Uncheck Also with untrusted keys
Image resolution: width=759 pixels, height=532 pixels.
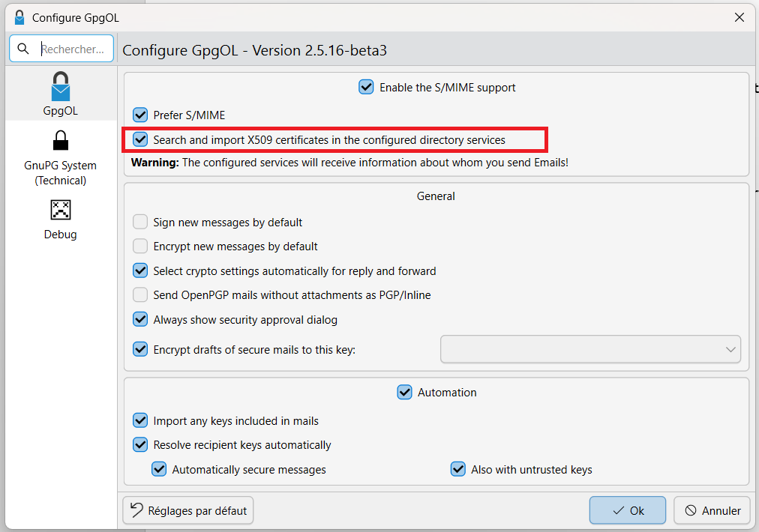coord(458,469)
